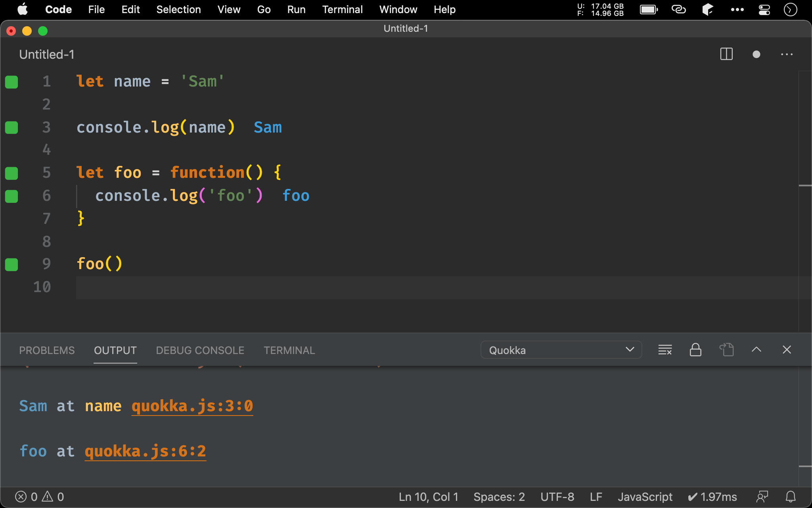Image resolution: width=812 pixels, height=508 pixels.
Task: Click the split editor right icon
Action: point(726,54)
